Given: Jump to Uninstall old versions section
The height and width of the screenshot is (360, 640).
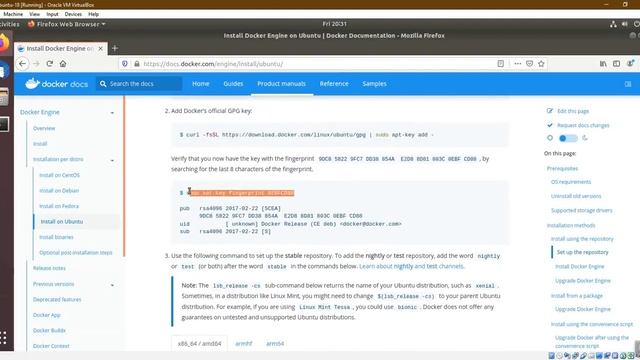Looking at the screenshot, I should coord(576,196).
